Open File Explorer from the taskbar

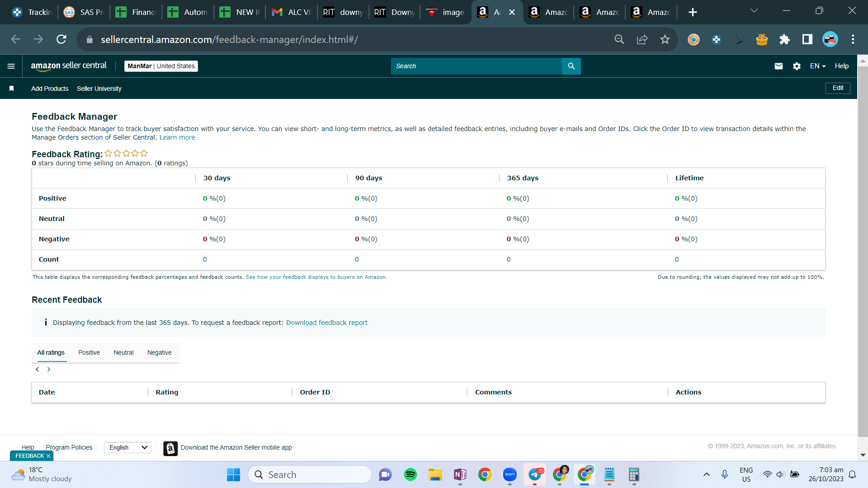(435, 474)
